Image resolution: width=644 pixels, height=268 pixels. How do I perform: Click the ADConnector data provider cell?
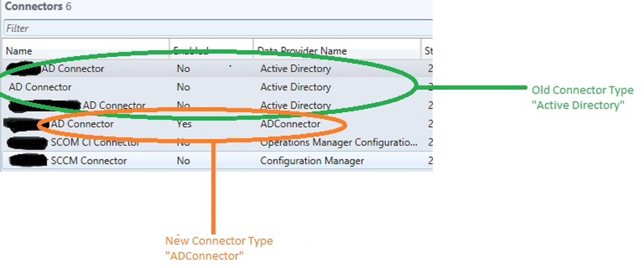290,124
